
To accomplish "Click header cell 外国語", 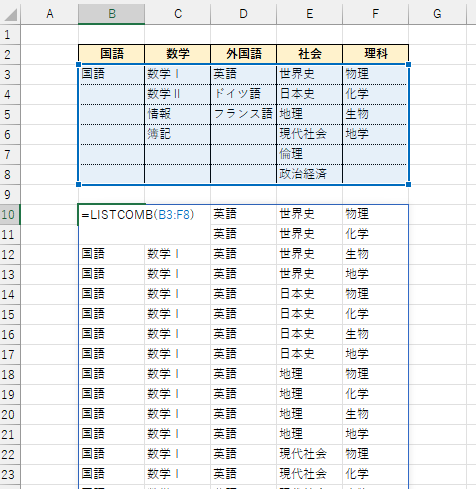I will pos(244,54).
